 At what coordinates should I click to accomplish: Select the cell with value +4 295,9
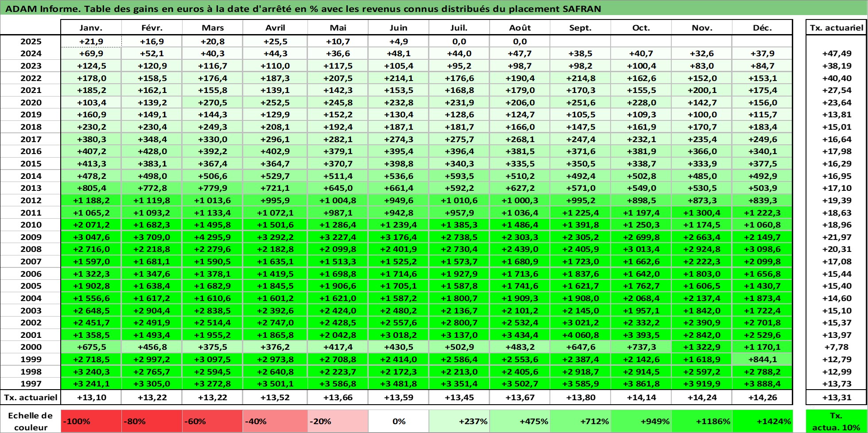(213, 237)
